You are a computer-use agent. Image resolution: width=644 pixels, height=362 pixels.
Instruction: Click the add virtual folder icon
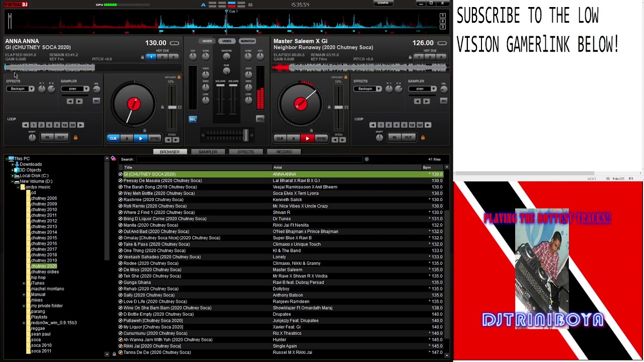point(113,159)
